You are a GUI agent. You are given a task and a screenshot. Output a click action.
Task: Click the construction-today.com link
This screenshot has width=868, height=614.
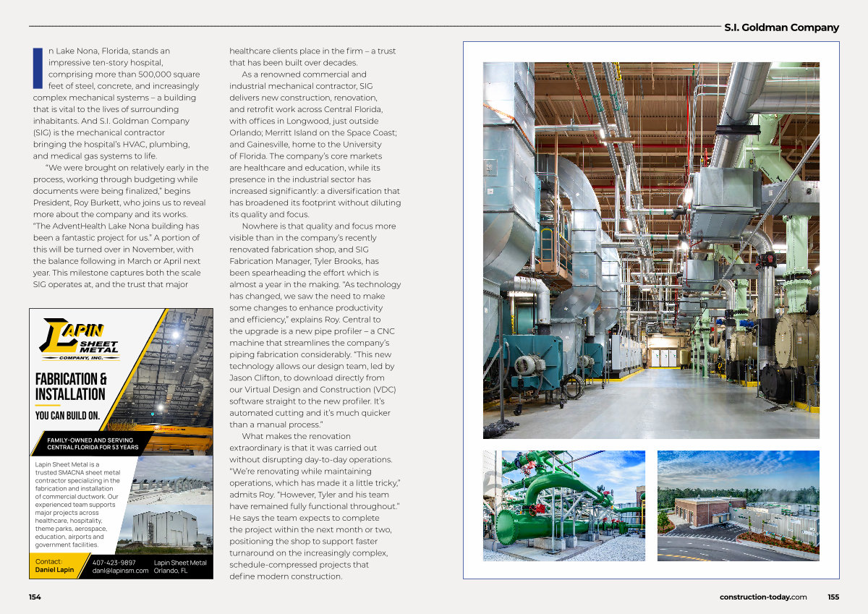(x=763, y=597)
